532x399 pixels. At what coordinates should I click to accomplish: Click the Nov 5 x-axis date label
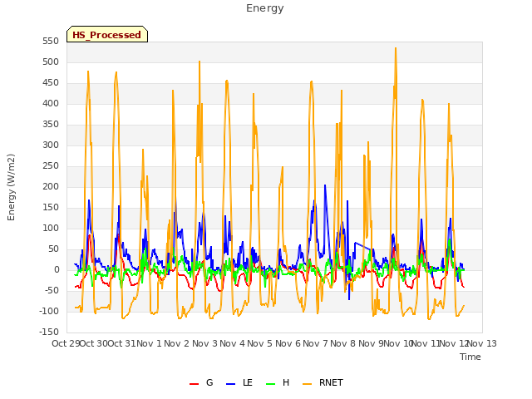pos(260,343)
